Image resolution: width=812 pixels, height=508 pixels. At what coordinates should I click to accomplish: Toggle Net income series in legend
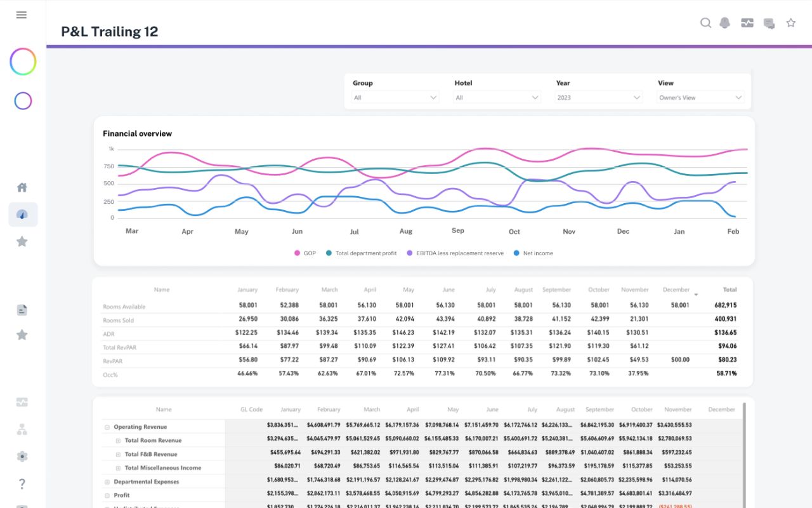533,253
